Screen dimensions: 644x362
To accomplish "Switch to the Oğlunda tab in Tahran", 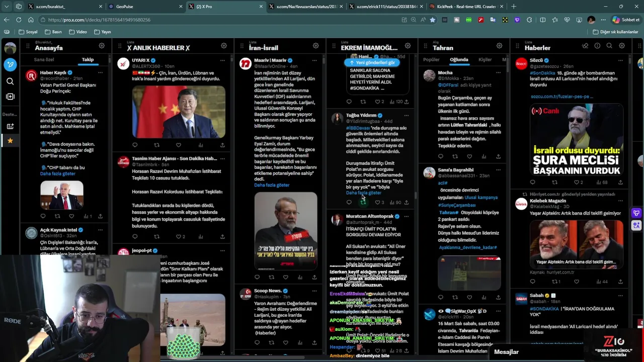I will [x=459, y=60].
